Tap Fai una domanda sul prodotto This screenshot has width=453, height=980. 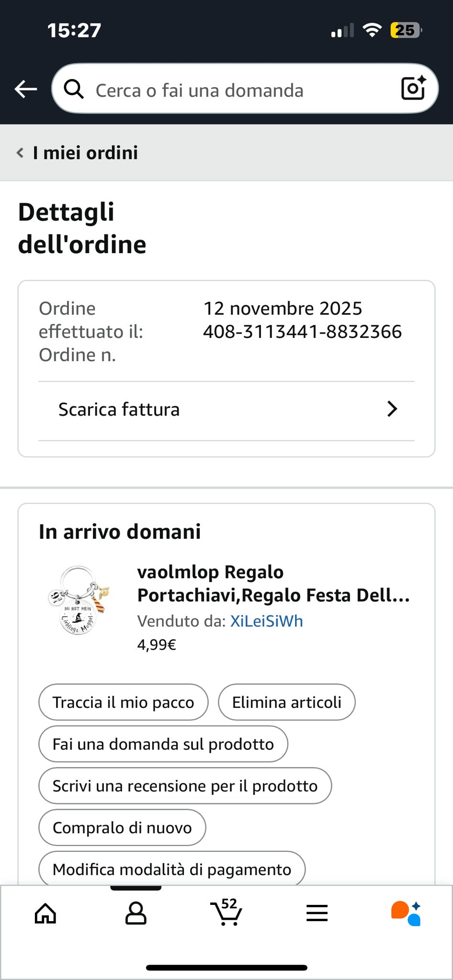(163, 744)
